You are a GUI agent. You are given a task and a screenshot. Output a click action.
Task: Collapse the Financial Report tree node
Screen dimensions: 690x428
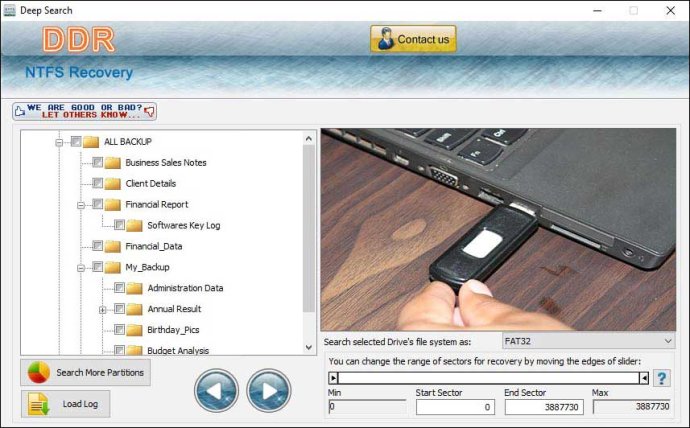click(x=81, y=205)
